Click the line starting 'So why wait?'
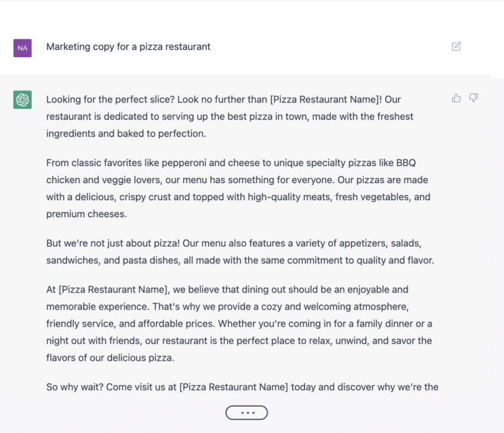Screen dimensions: 504x433 point(242,387)
